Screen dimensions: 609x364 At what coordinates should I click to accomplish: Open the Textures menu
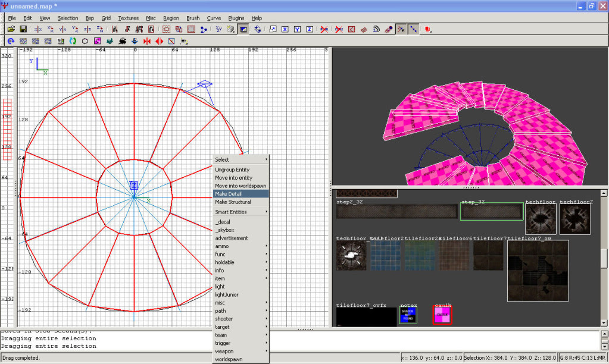(128, 18)
